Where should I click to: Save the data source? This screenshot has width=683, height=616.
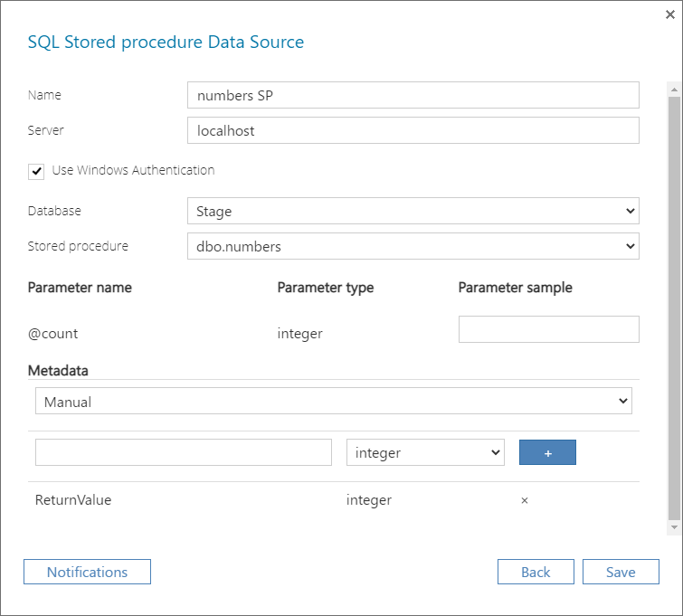(x=621, y=572)
